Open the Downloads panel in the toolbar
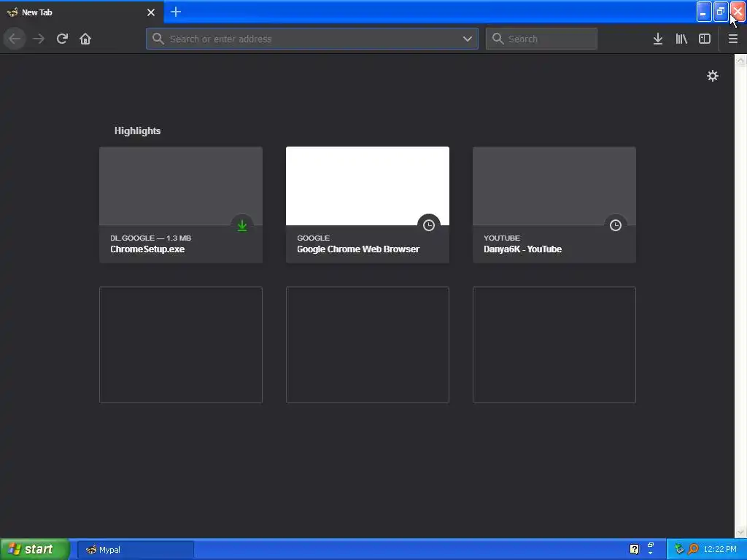747x560 pixels. coord(658,39)
